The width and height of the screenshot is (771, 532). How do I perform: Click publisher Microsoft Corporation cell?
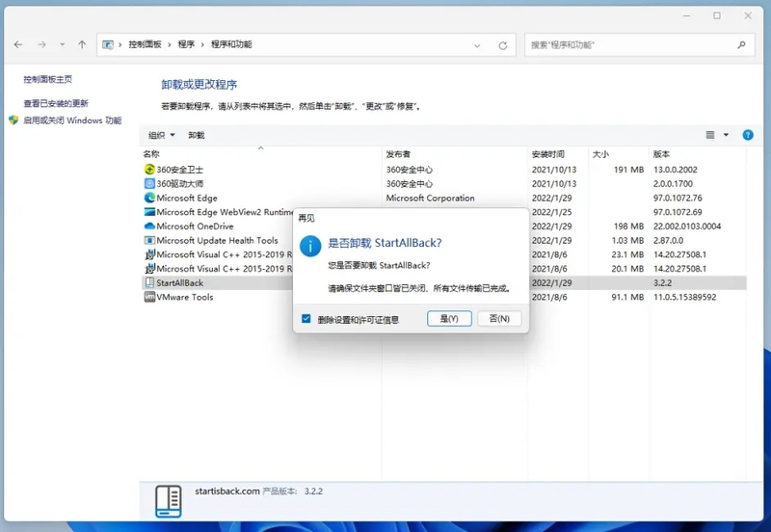click(x=430, y=199)
